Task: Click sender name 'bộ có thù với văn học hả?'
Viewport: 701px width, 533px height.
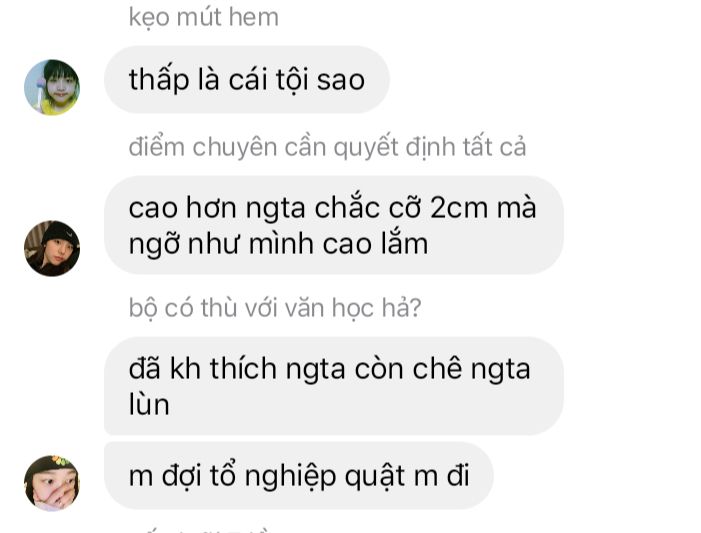Action: pyautogui.click(x=275, y=308)
